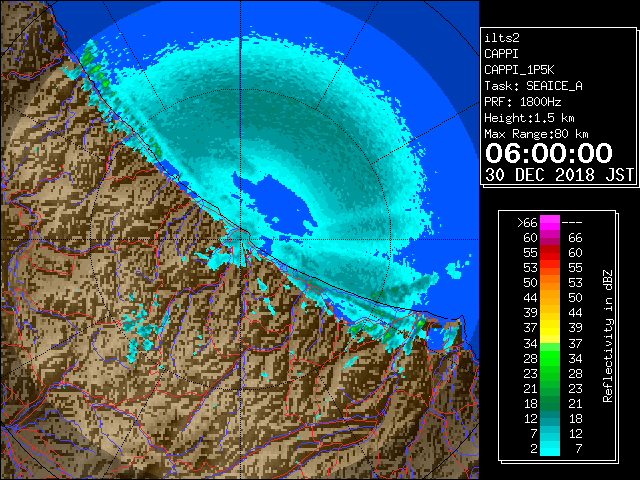Click the 'CAPPI_1P5K' product label
This screenshot has height=480, width=640.
point(519,70)
